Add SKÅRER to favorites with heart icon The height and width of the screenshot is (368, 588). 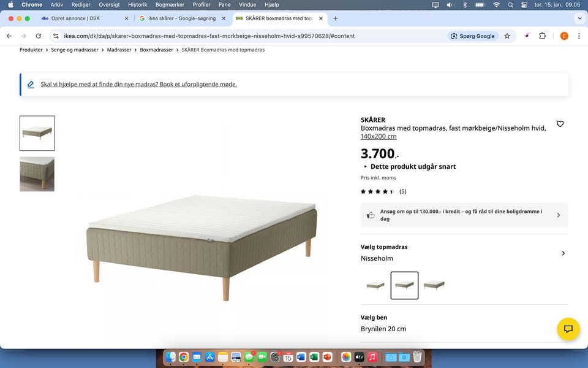[560, 124]
